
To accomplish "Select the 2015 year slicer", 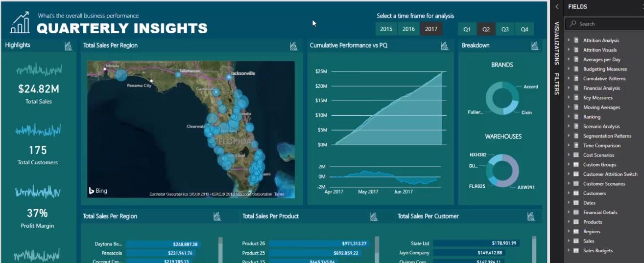I will click(386, 29).
